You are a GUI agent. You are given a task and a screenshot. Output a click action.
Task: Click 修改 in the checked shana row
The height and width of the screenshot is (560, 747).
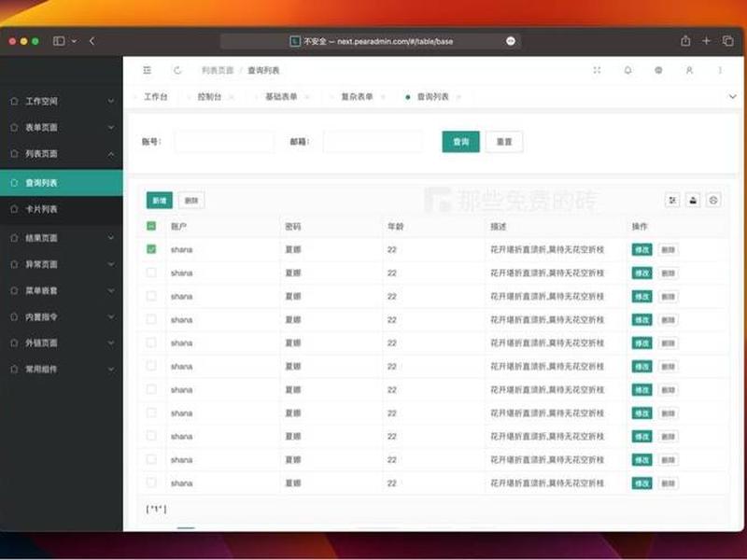(x=641, y=249)
